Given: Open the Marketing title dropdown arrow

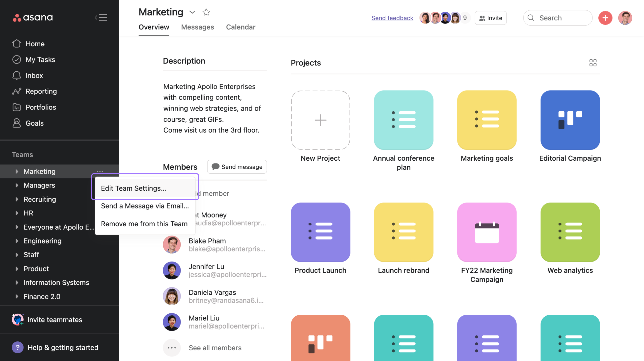Looking at the screenshot, I should [192, 12].
